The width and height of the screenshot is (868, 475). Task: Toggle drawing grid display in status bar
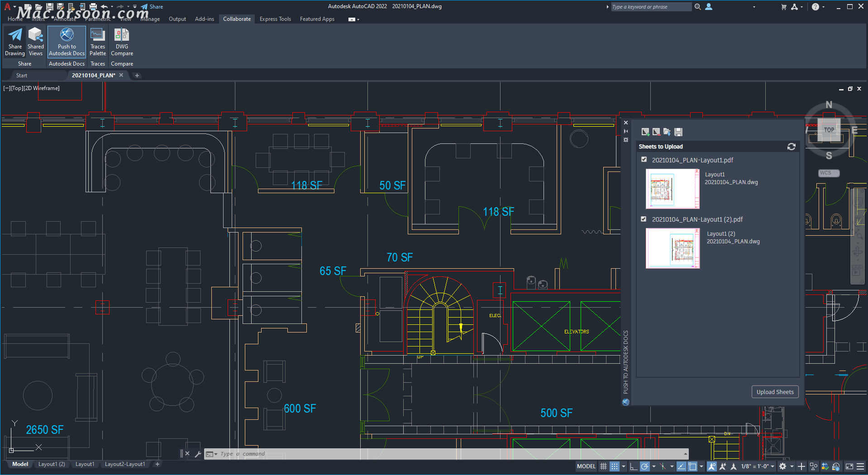coord(603,466)
